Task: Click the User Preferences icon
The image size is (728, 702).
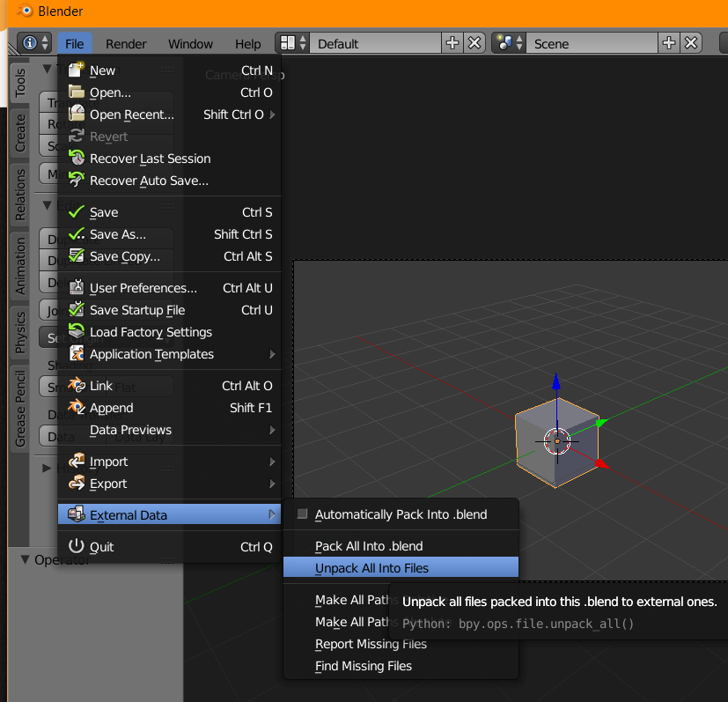Action: [x=76, y=288]
